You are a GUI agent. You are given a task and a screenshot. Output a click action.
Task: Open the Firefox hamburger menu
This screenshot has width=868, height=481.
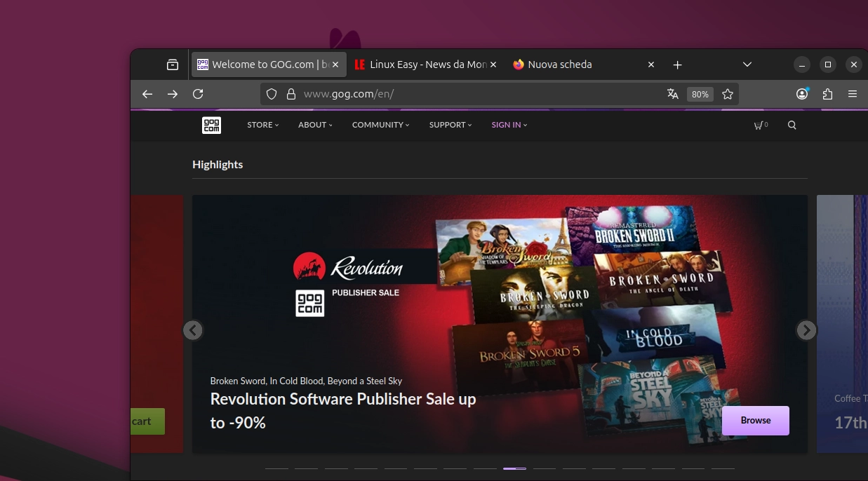[x=853, y=93]
